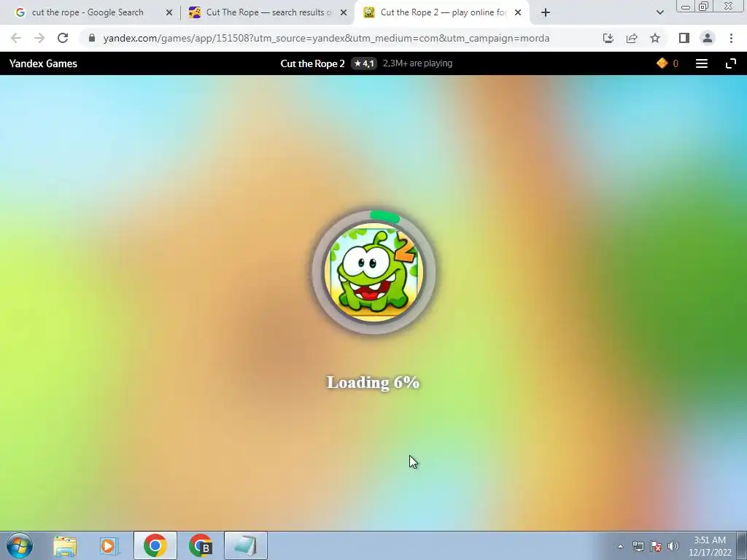
Task: Open the Chrome profile avatar menu
Action: pos(708,38)
